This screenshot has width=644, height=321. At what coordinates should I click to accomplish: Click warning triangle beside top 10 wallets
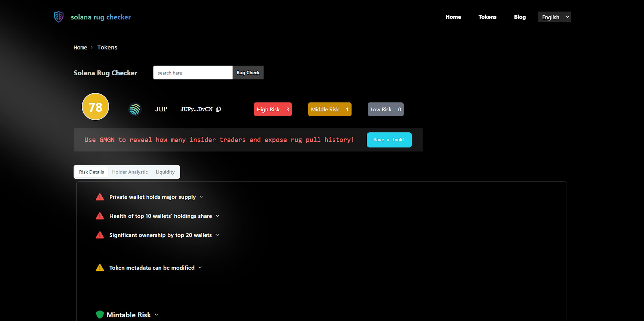(100, 216)
